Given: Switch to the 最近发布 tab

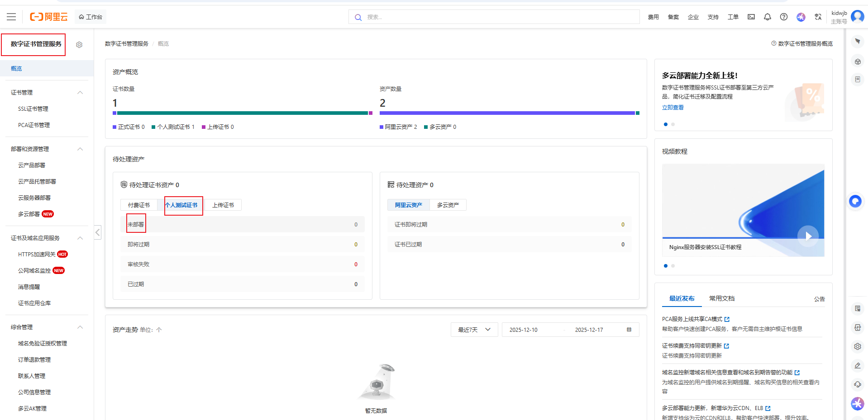Looking at the screenshot, I should (682, 298).
